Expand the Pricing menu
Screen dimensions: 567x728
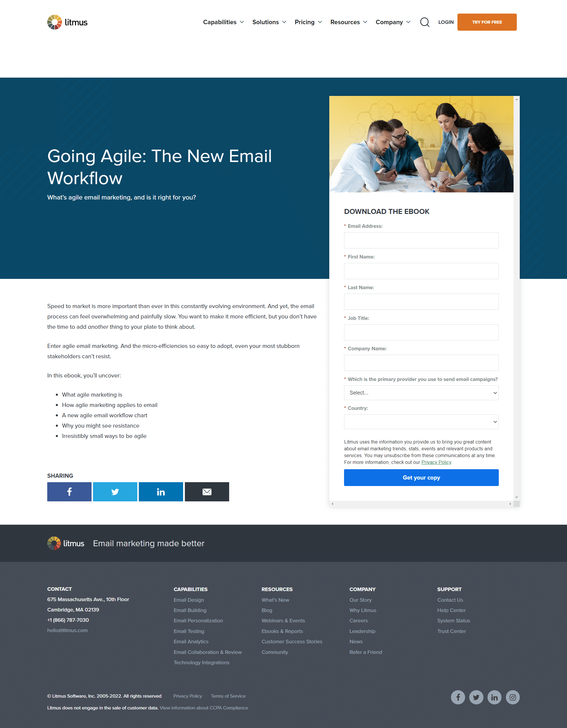[308, 22]
